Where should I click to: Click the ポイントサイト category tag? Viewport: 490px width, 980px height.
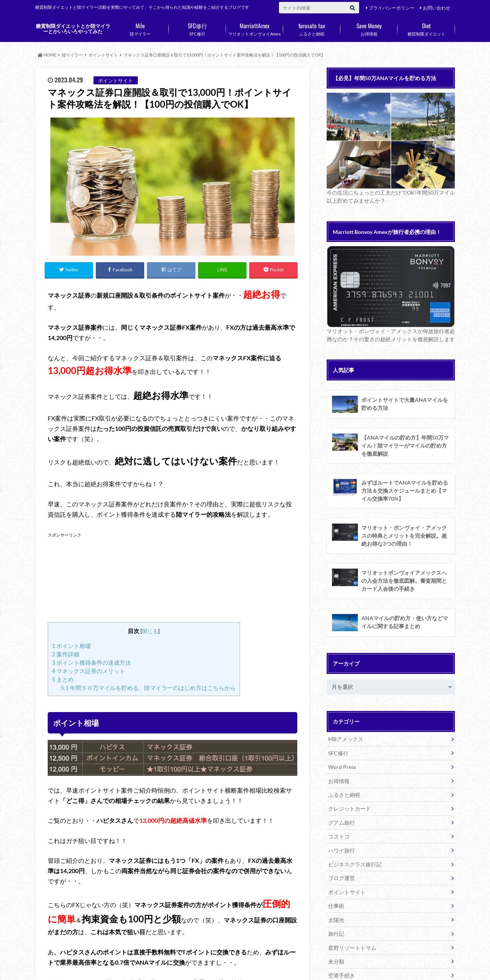click(115, 81)
